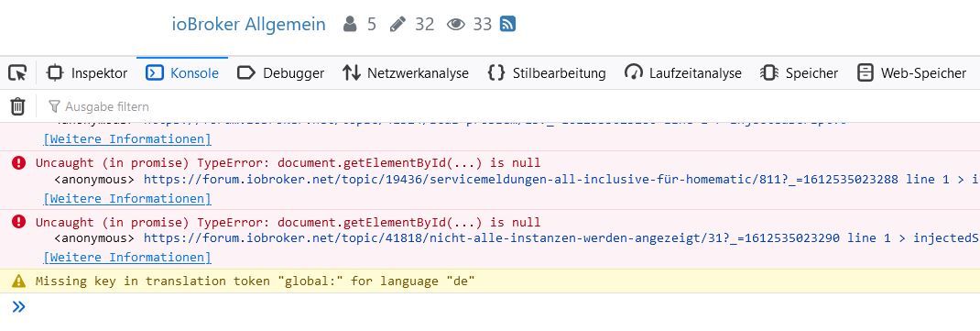Viewport: 980px width, 331px height.
Task: Click the number 5 users count
Action: click(371, 25)
